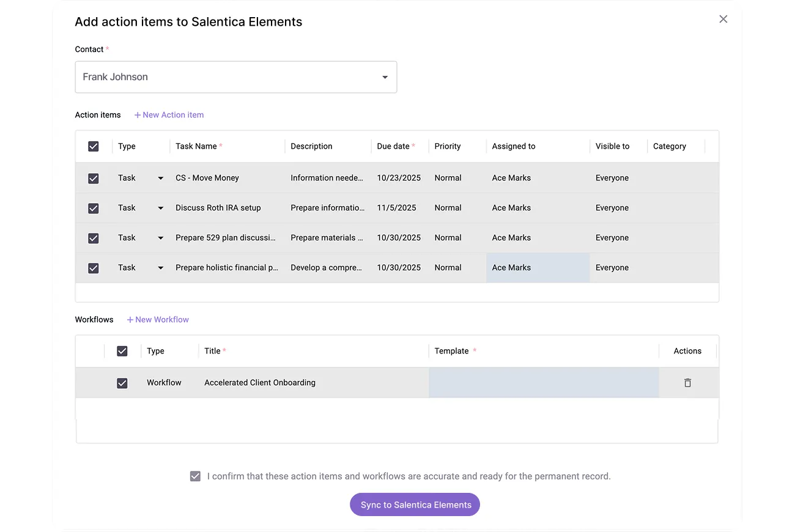795x532 pixels.
Task: Toggle the accuracy confirmation checkbox
Action: click(x=195, y=476)
